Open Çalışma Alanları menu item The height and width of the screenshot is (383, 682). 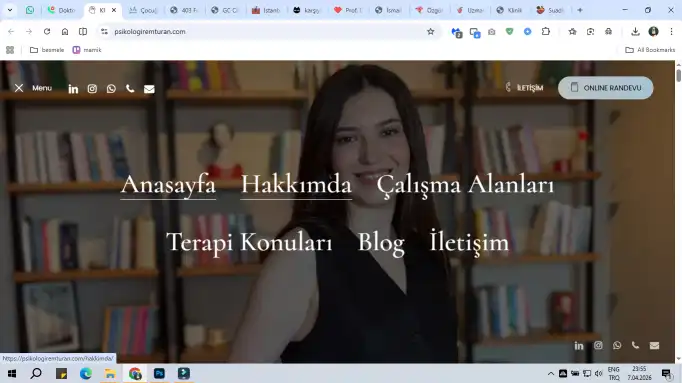pyautogui.click(x=465, y=185)
